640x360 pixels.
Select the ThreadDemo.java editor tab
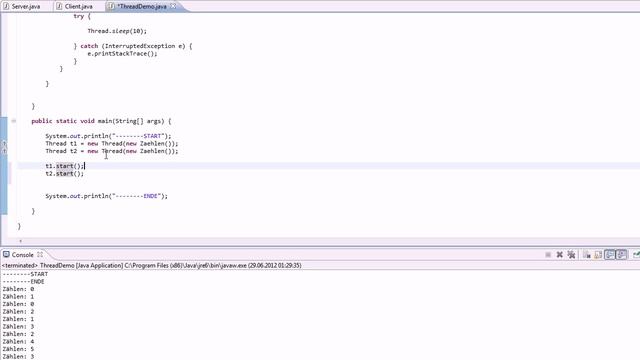point(142,7)
